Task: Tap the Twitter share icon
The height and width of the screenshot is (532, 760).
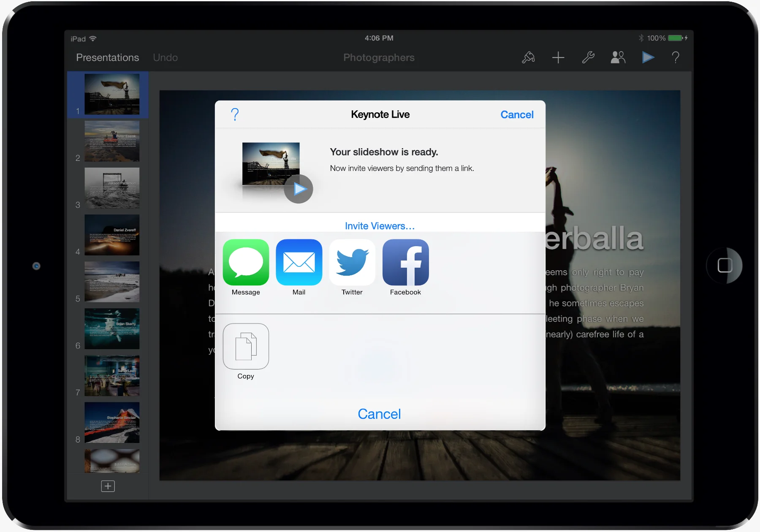Action: tap(352, 262)
